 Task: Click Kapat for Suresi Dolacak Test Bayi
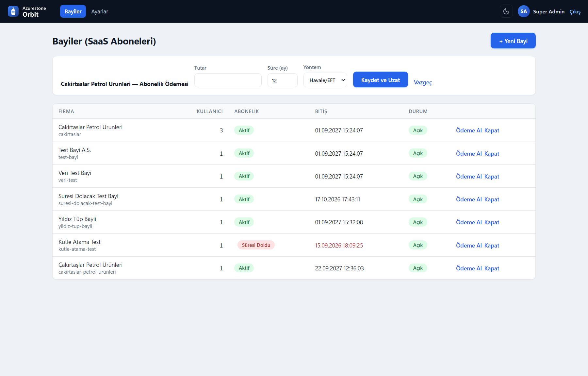pyautogui.click(x=492, y=199)
